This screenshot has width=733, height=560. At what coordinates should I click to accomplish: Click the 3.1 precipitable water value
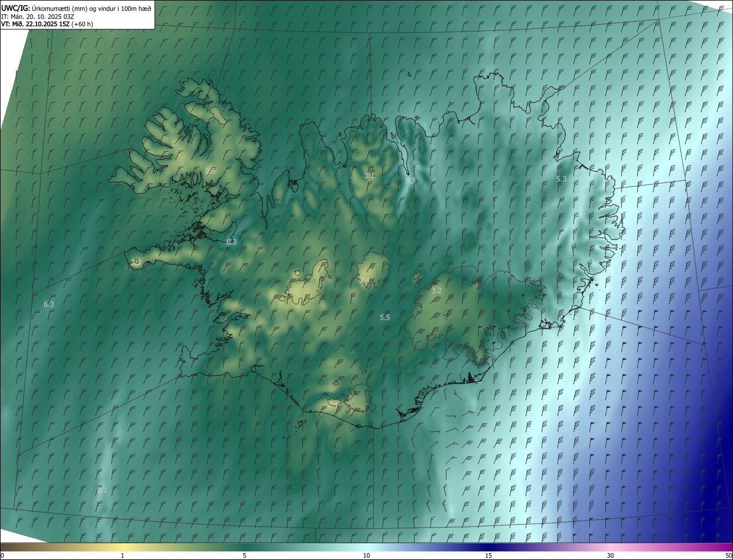[369, 175]
